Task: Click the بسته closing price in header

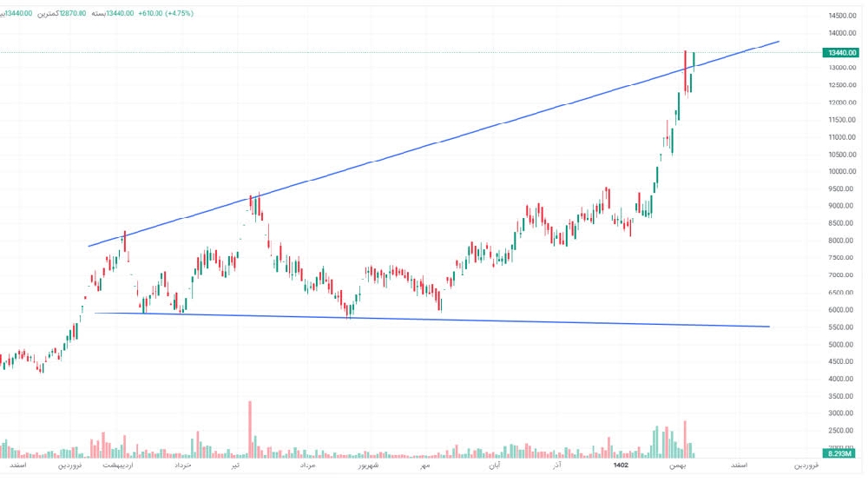Action: point(112,13)
